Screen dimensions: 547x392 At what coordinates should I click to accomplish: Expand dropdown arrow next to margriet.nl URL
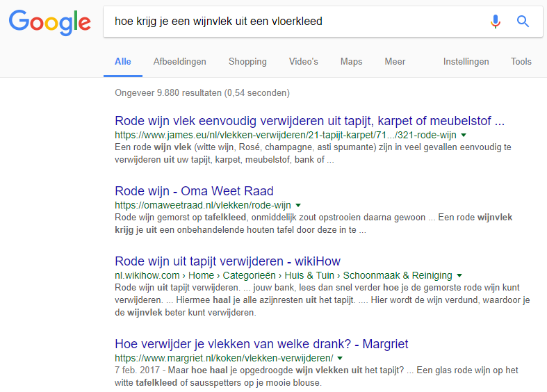click(340, 358)
